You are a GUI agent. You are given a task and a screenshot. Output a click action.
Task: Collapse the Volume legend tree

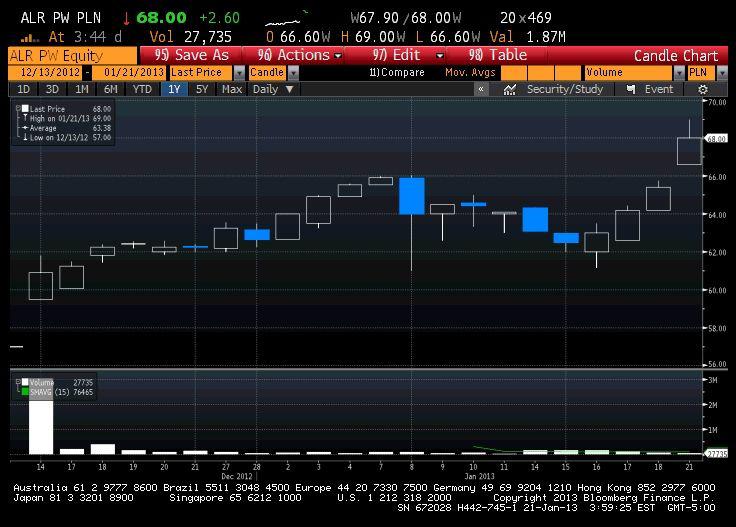click(x=18, y=382)
